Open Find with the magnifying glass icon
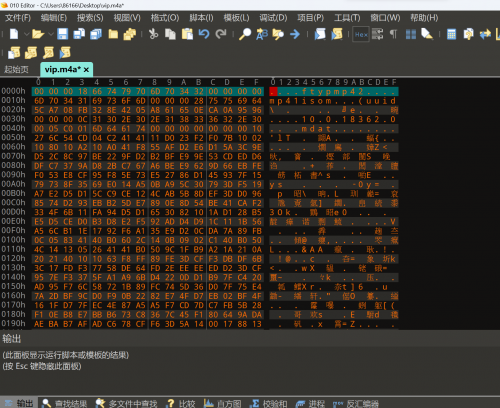The image size is (500, 408). pyautogui.click(x=245, y=34)
